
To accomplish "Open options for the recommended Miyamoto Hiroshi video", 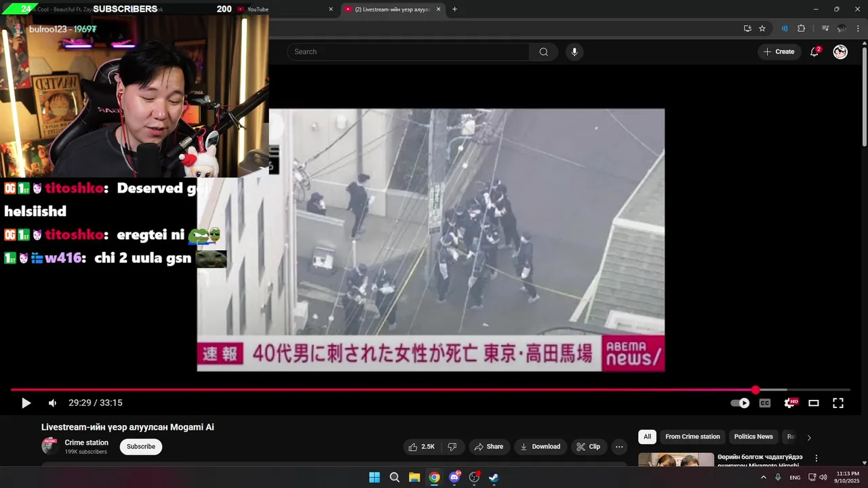I will coord(816,458).
